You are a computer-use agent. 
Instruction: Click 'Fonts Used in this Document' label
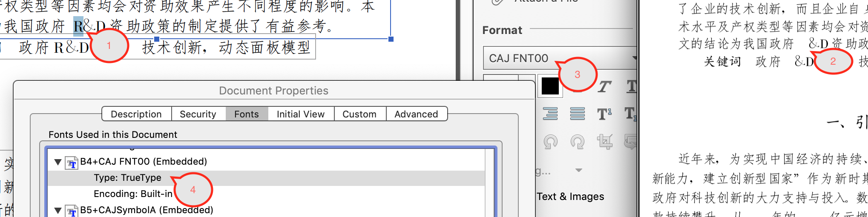[x=113, y=134]
